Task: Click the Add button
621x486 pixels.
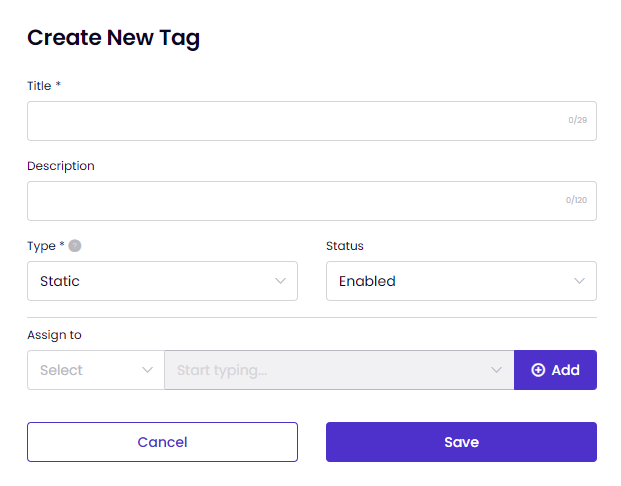Action: pos(555,370)
